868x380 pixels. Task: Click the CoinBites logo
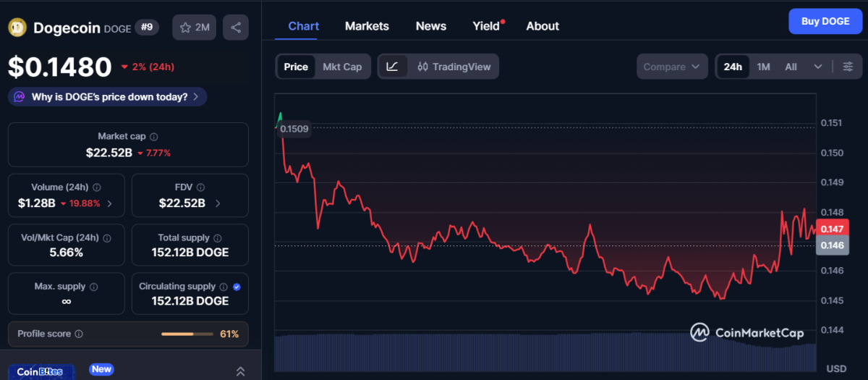tap(40, 371)
